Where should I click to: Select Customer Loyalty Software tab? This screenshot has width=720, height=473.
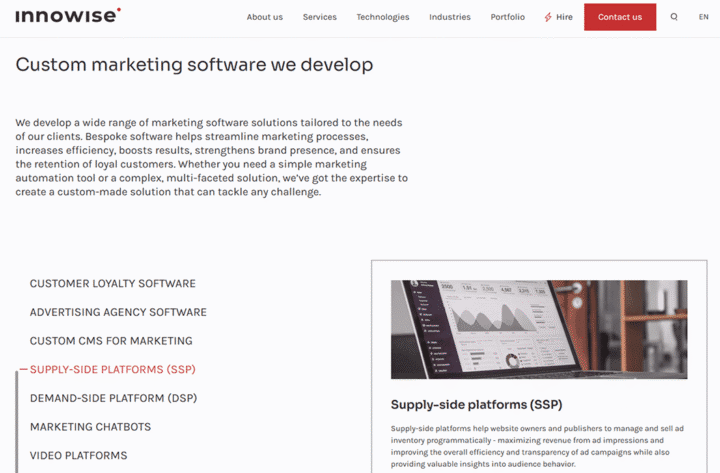[112, 284]
